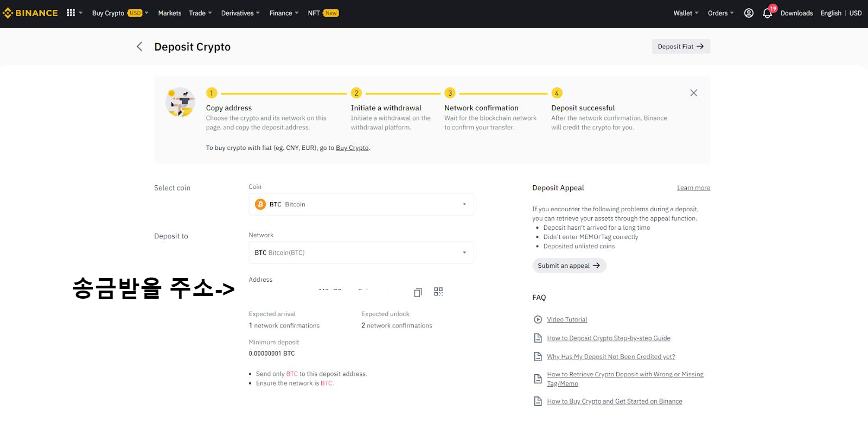Open the notifications bell

point(767,13)
